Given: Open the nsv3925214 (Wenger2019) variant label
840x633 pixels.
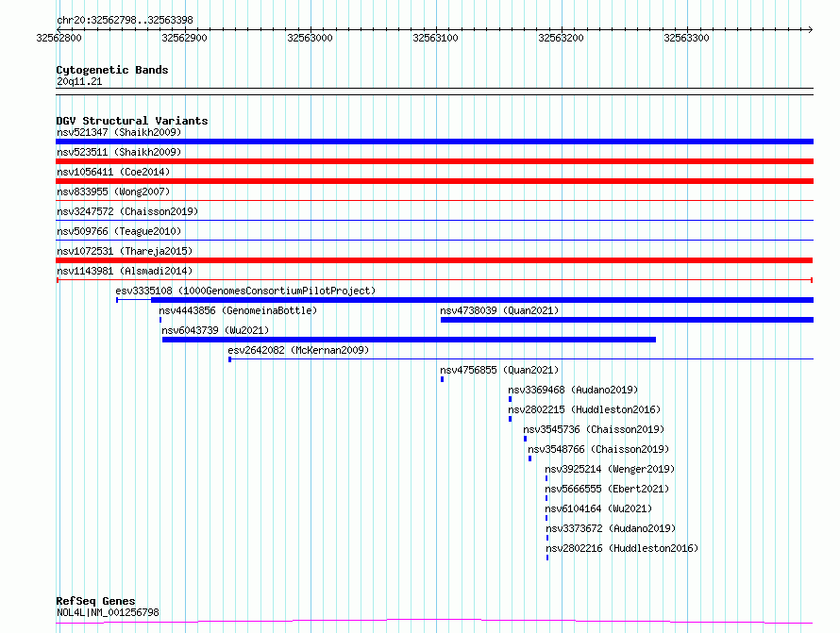Looking at the screenshot, I should [x=610, y=469].
